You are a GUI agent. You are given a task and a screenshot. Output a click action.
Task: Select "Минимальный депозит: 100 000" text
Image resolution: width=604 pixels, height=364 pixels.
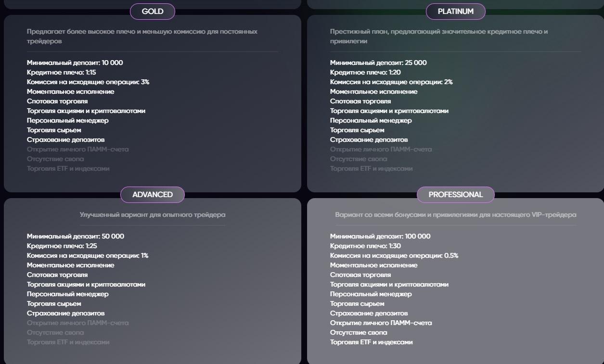(x=380, y=237)
